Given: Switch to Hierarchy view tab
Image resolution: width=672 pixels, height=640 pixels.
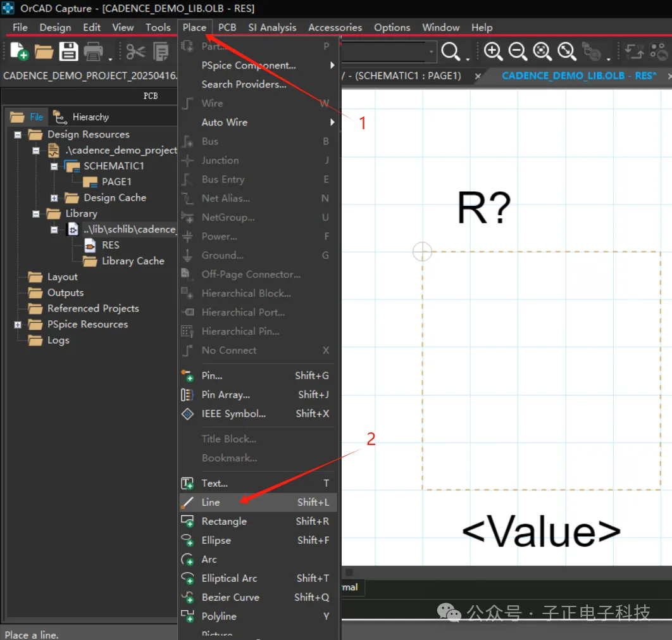Looking at the screenshot, I should (x=82, y=117).
